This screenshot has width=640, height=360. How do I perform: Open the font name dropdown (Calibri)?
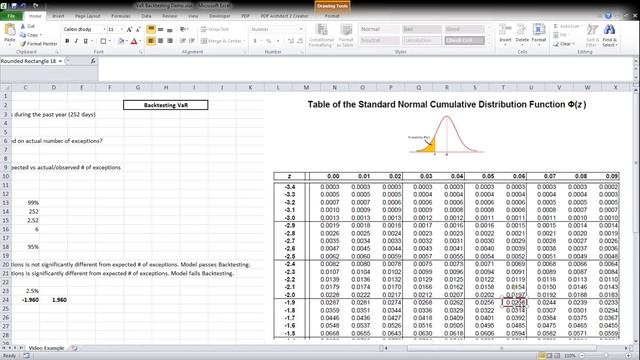click(104, 29)
